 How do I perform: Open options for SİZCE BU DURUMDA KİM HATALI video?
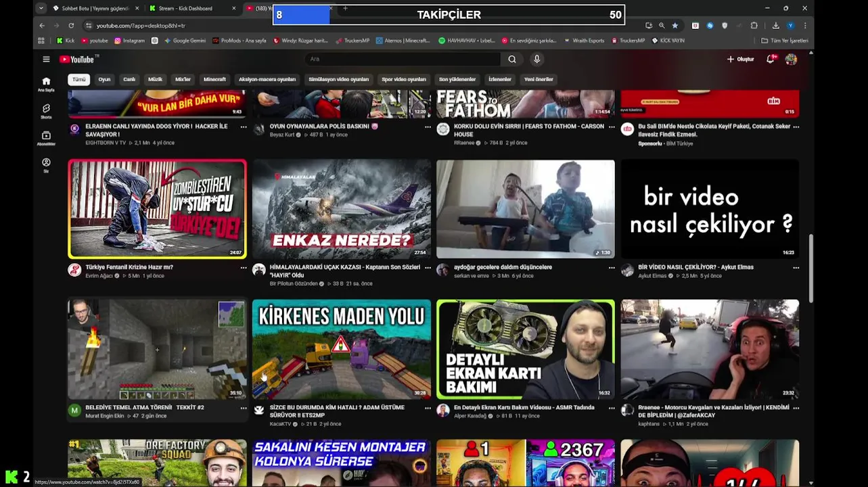point(428,409)
